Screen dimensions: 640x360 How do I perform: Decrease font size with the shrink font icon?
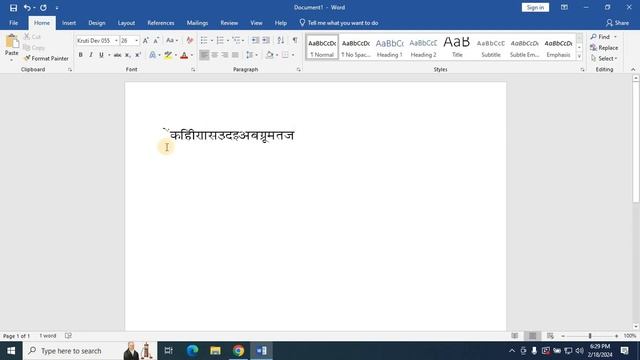(x=156, y=40)
